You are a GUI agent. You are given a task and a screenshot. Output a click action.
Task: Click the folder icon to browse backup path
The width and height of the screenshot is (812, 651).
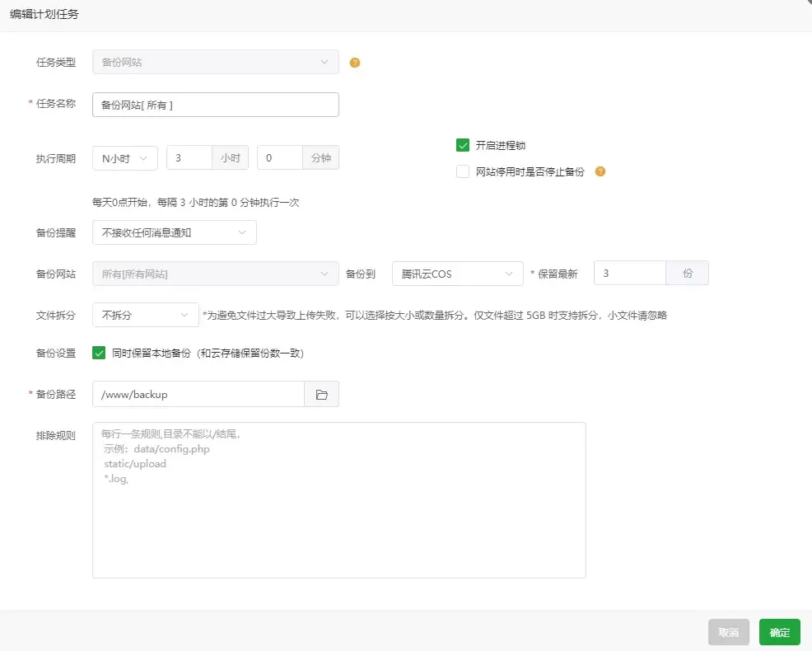pyautogui.click(x=322, y=394)
